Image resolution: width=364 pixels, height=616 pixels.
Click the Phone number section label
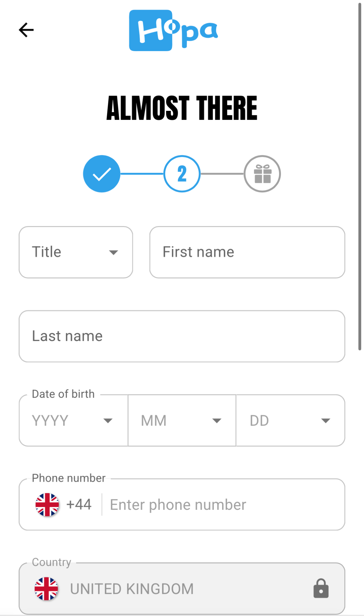click(68, 478)
